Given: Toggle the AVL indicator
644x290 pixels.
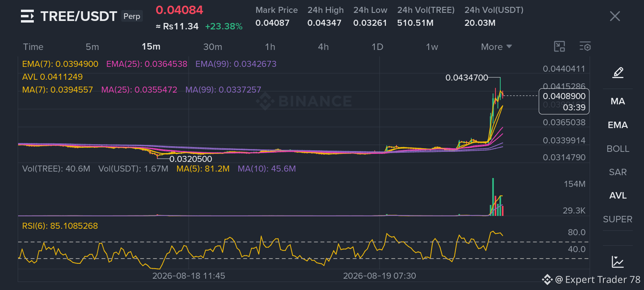Looking at the screenshot, I should point(618,195).
